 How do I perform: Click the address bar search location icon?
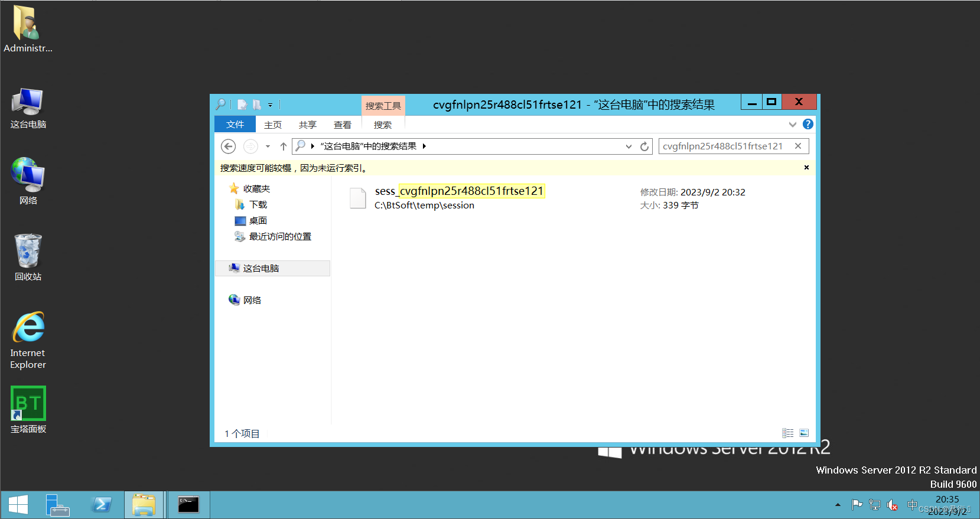[301, 146]
